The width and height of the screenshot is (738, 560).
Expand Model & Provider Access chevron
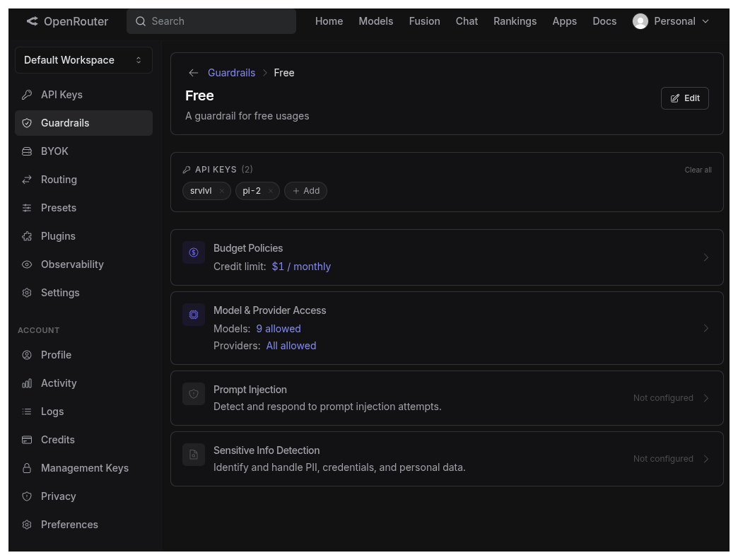pos(706,328)
